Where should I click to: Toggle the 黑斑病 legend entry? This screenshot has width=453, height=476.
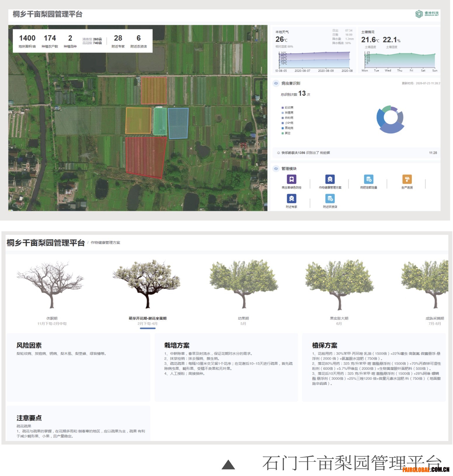288,128
